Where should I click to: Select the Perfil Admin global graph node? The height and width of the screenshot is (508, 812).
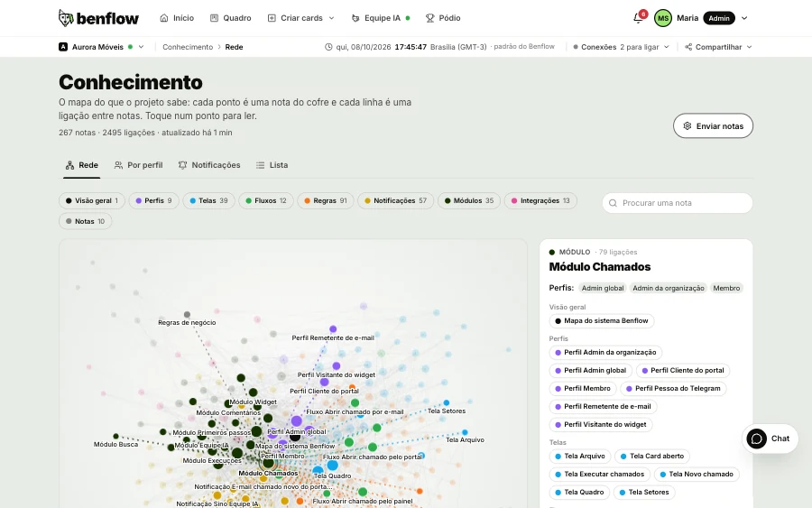tap(296, 421)
